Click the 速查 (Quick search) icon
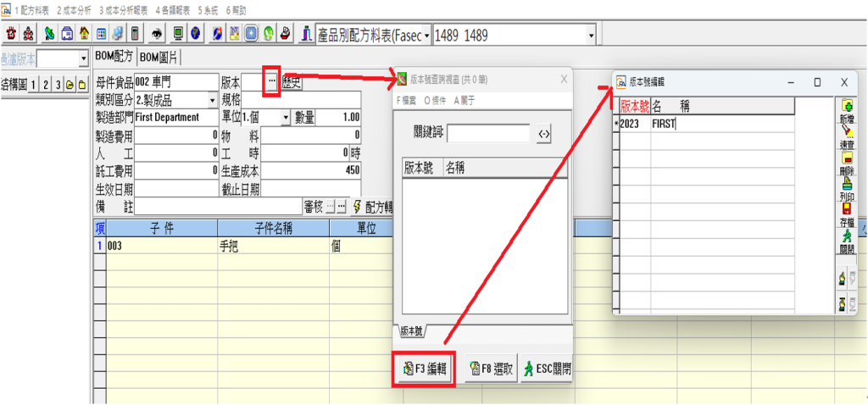The width and height of the screenshot is (868, 405). [x=846, y=136]
